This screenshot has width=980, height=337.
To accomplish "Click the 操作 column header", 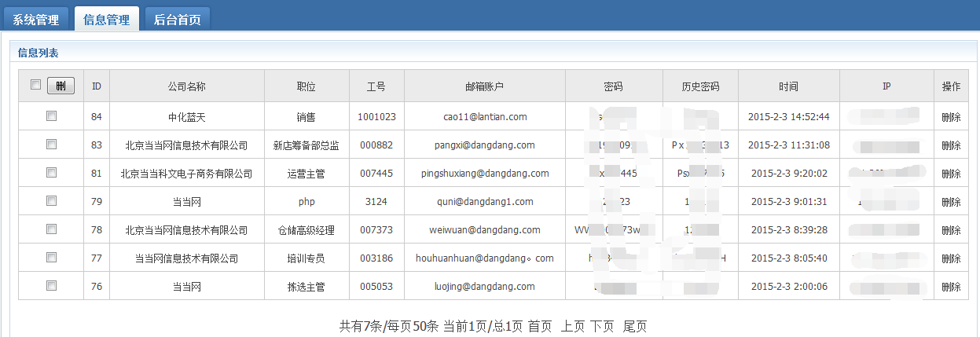I will [951, 86].
